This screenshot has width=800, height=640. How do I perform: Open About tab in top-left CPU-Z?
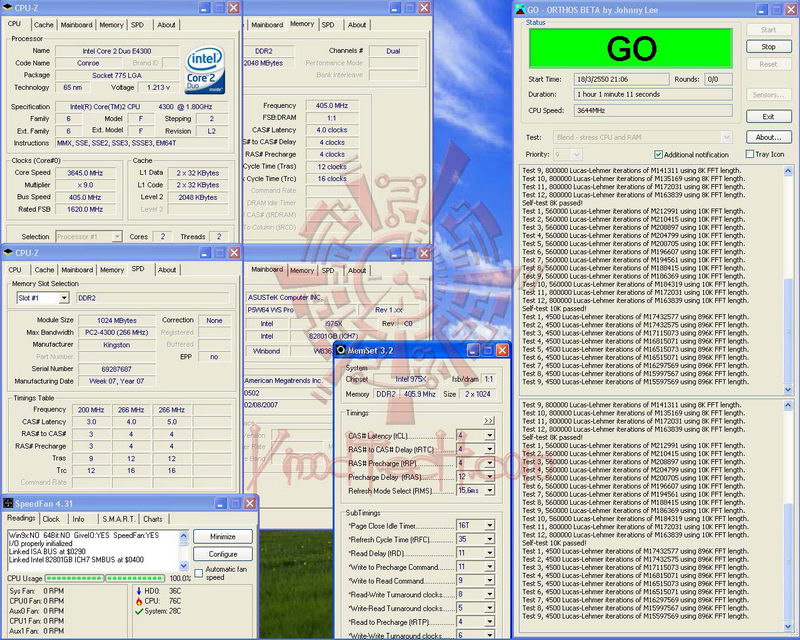pos(166,24)
